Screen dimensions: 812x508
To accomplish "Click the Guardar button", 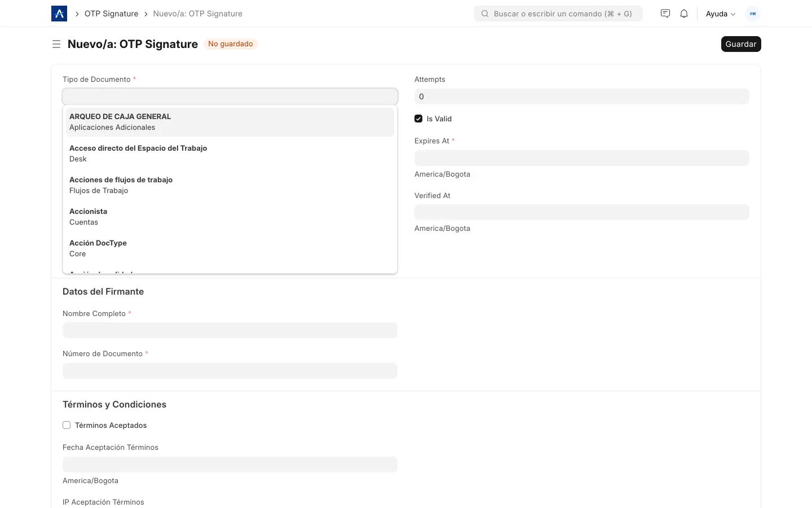I will [x=741, y=44].
